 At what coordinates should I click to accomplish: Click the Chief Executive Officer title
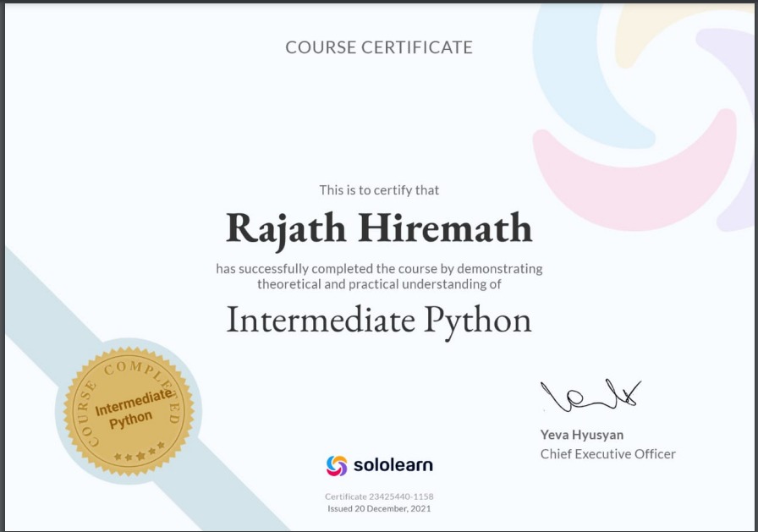[x=607, y=454]
